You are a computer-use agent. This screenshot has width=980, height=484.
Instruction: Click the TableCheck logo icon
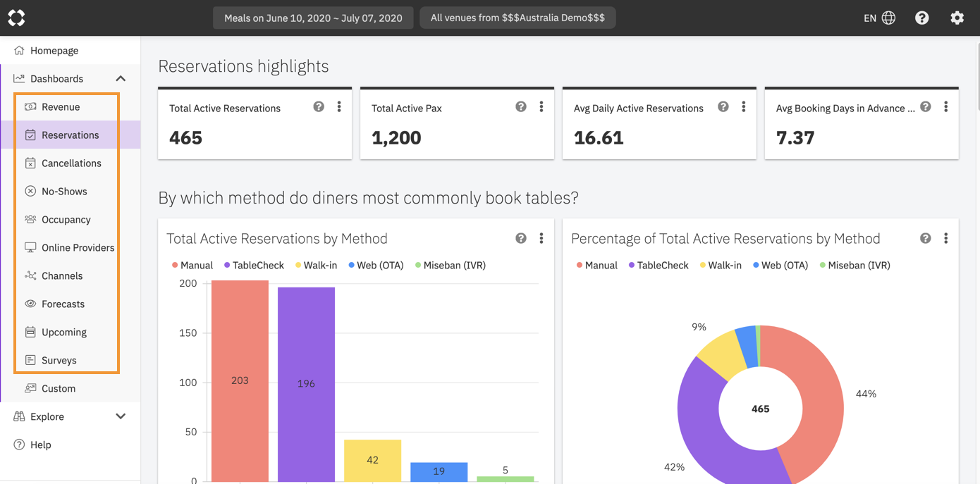pos(16,18)
